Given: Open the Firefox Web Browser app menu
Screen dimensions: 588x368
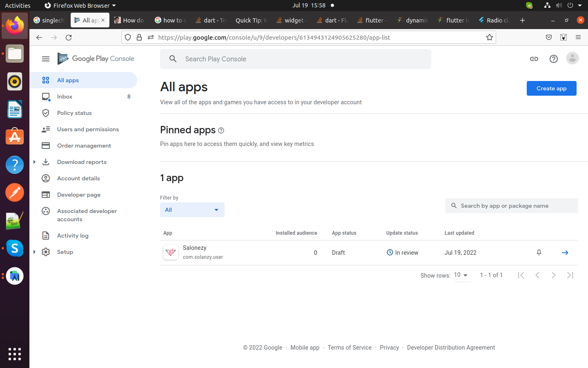Looking at the screenshot, I should 80,5.
